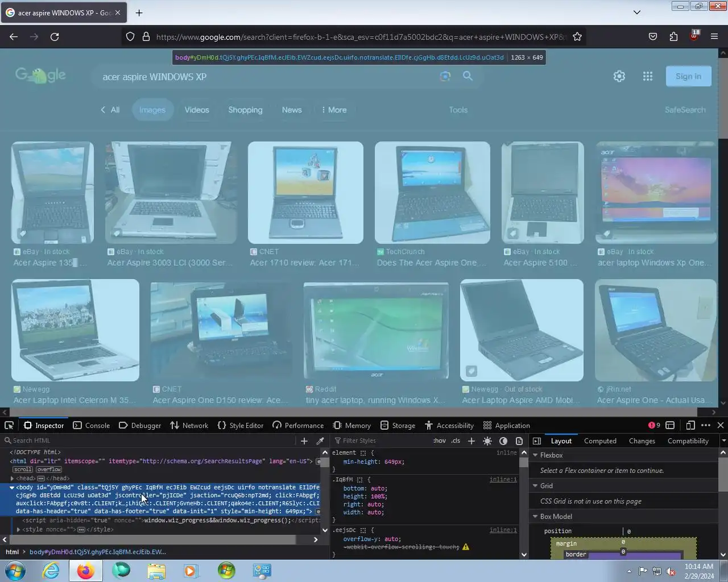Image resolution: width=728 pixels, height=582 pixels.
Task: Click the scroll badge on html node
Action: point(23,469)
